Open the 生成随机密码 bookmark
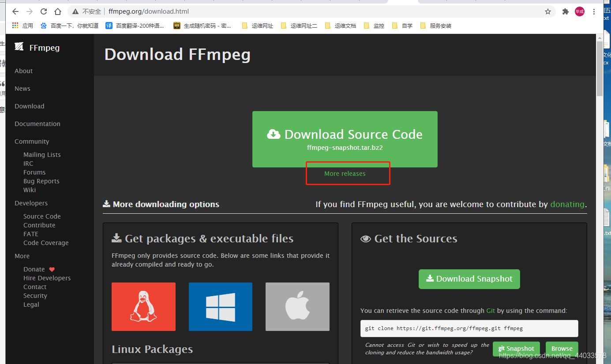611x364 pixels. coord(202,26)
